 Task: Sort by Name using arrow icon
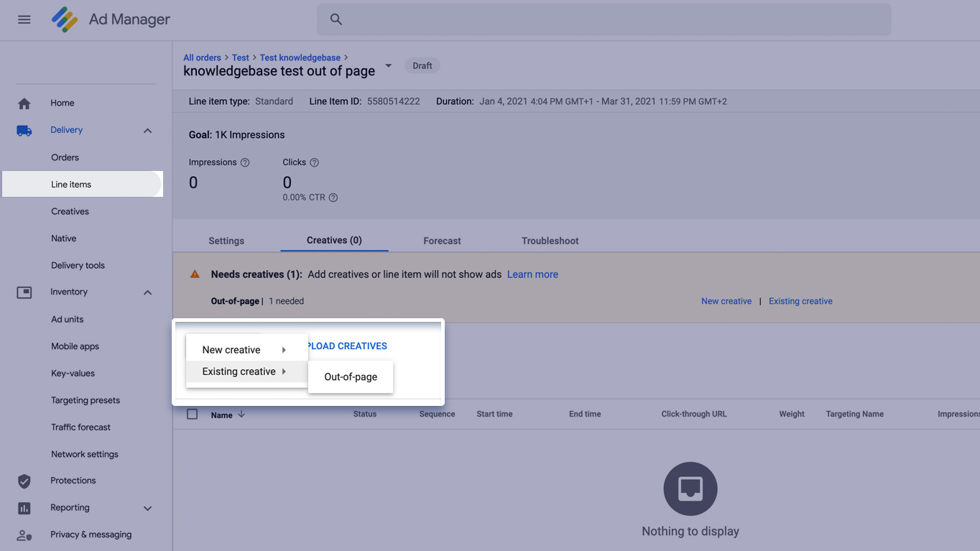click(241, 414)
